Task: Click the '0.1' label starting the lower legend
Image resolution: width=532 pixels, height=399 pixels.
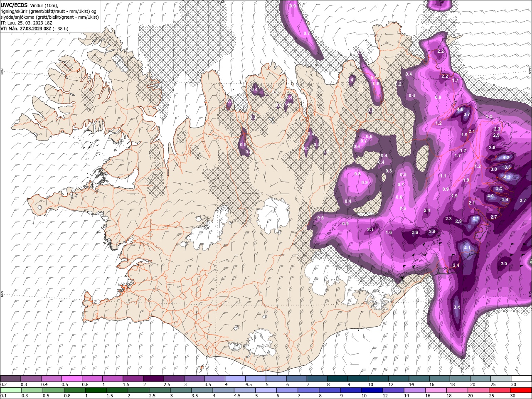Action: [x=4, y=396]
